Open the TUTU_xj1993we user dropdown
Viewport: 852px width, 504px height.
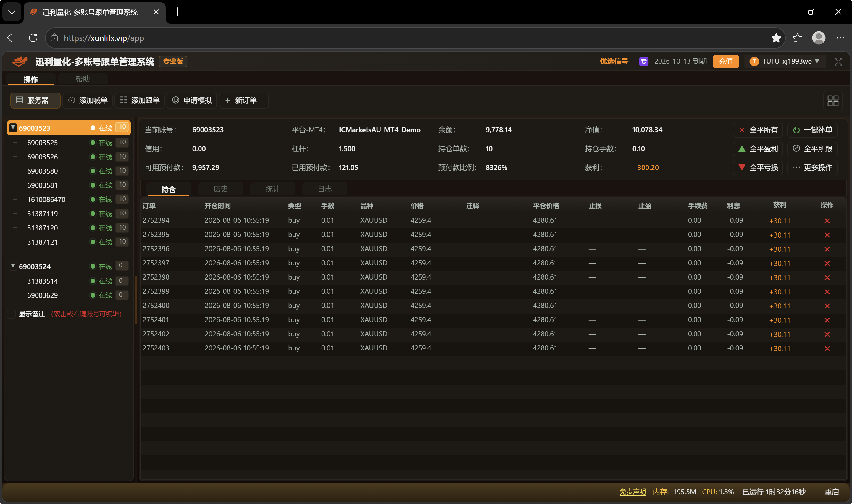click(785, 62)
